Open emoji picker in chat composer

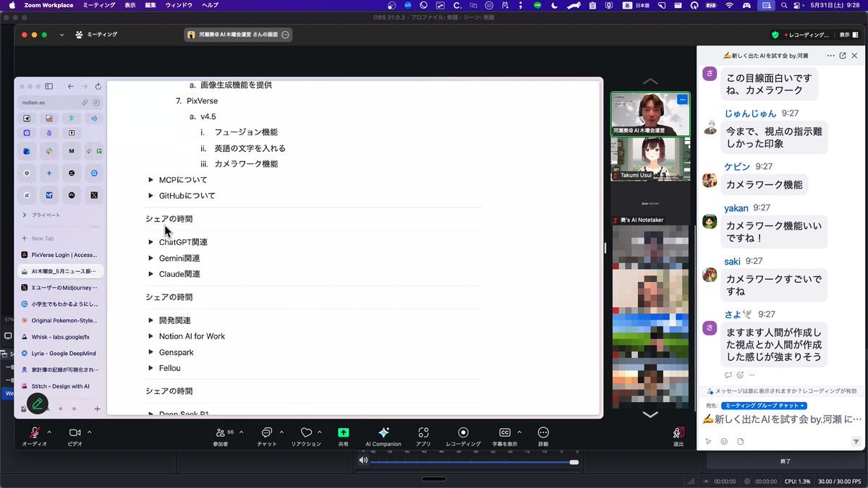[x=724, y=441]
